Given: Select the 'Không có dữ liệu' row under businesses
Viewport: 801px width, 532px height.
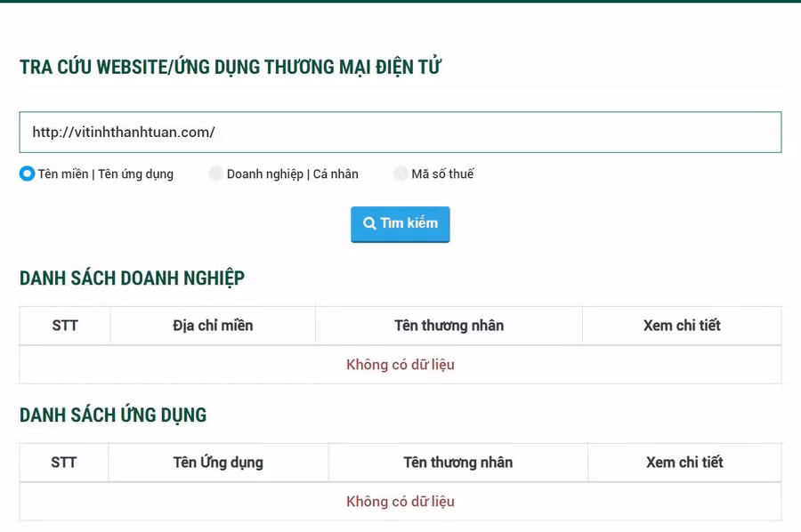Looking at the screenshot, I should 400,364.
